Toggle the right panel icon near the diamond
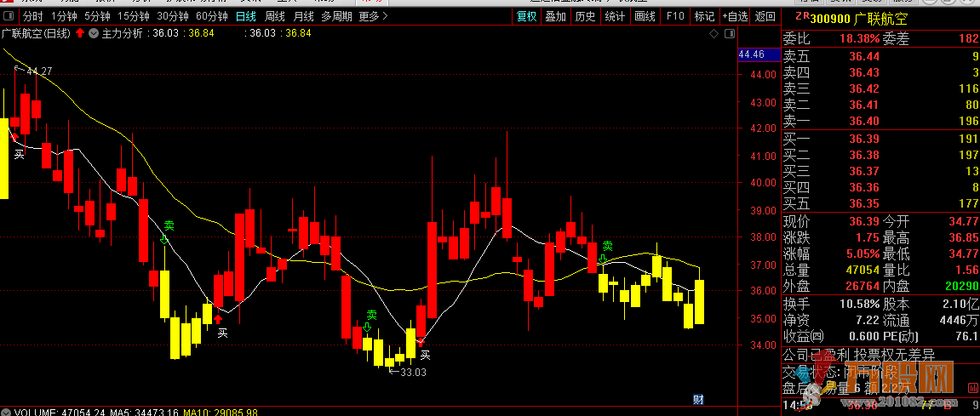Screen dimensions: 980x416 [x=728, y=34]
